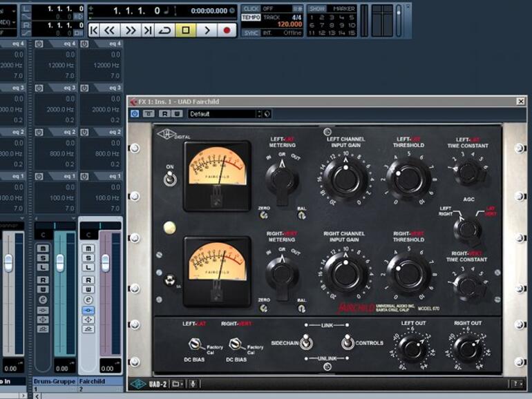Mute the Fairchild mixer channel
The image size is (532, 399).
[x=88, y=248]
